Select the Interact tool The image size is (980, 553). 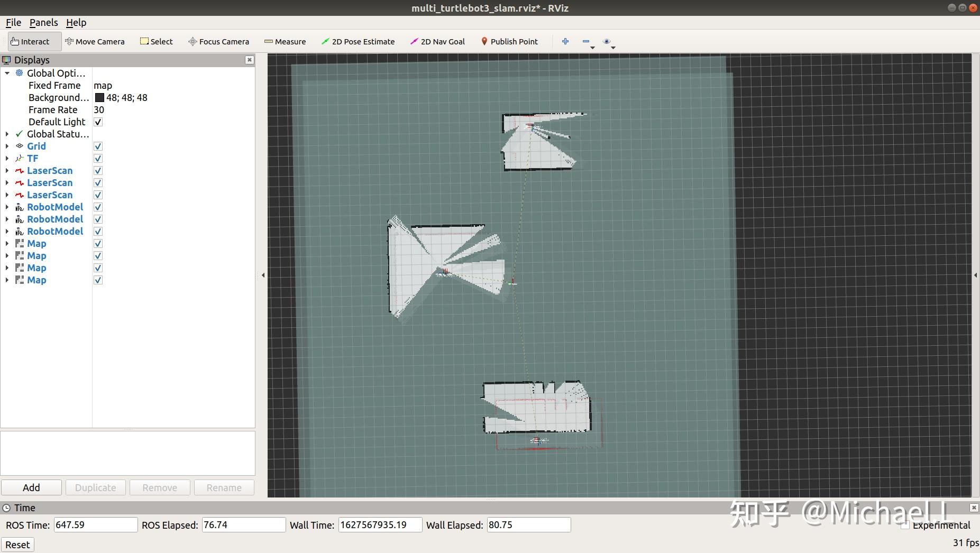click(x=30, y=42)
